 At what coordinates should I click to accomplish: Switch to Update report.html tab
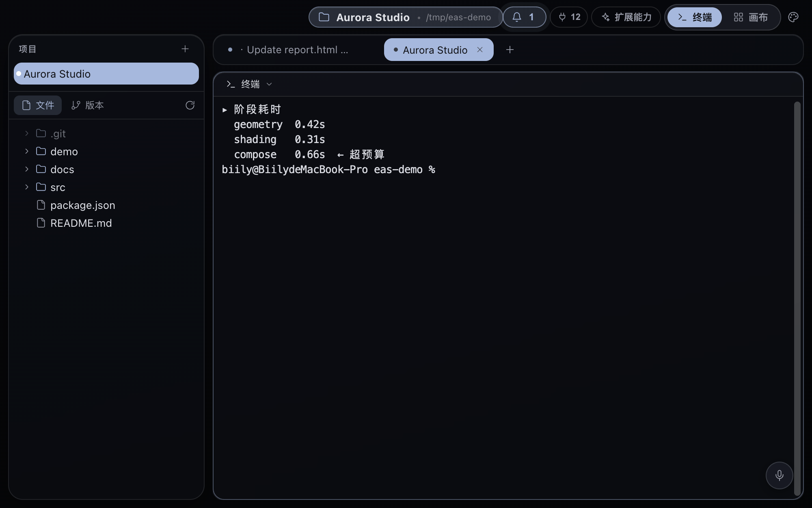tap(298, 50)
